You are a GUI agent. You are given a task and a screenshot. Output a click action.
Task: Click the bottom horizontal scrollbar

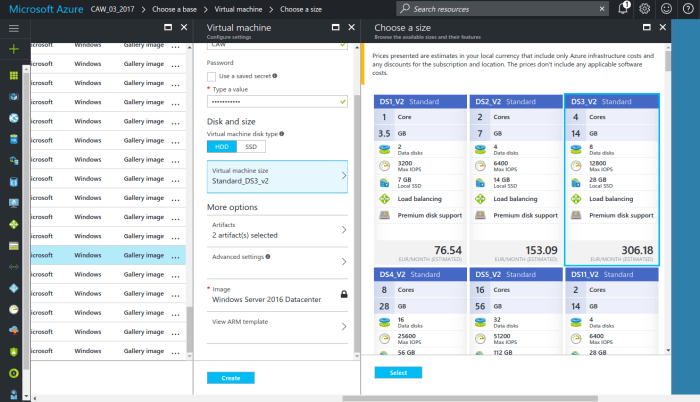470,398
